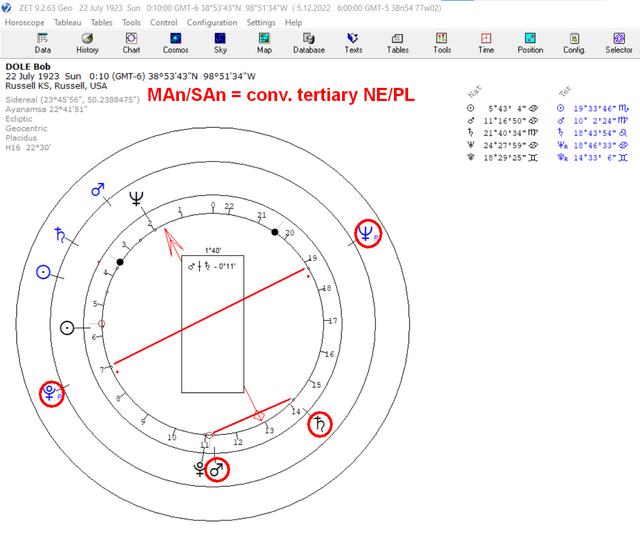This screenshot has width=640, height=547.
Task: Click the tertiary Pluto position 14°33' 6" row
Action: [593, 158]
